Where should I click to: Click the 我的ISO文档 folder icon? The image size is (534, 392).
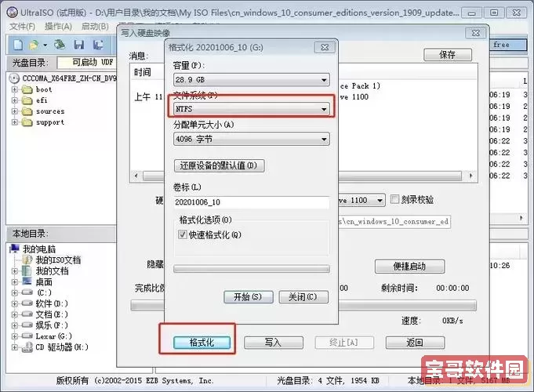27,260
